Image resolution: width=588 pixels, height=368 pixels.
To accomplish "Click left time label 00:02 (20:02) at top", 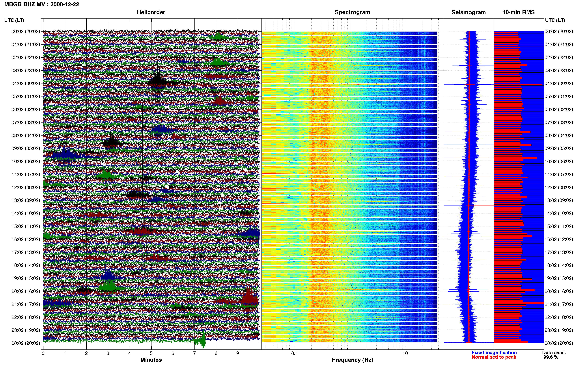I will click(26, 31).
